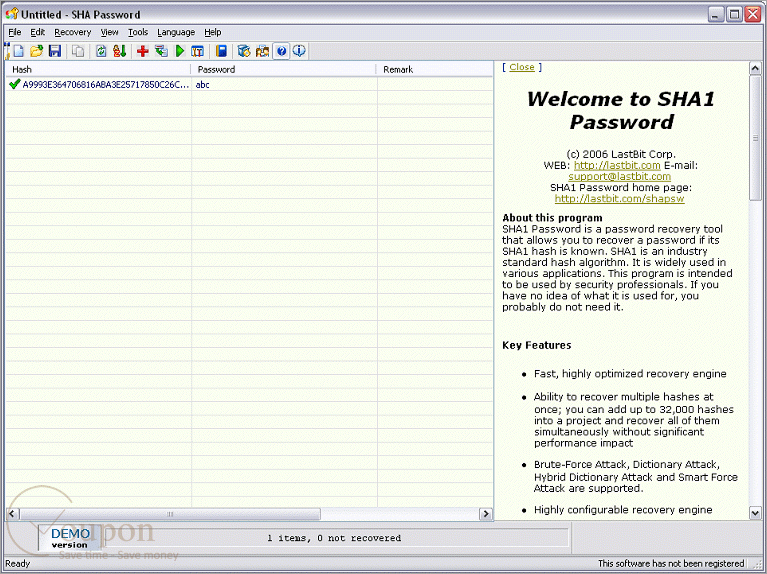Sort by the Password column header

point(284,69)
